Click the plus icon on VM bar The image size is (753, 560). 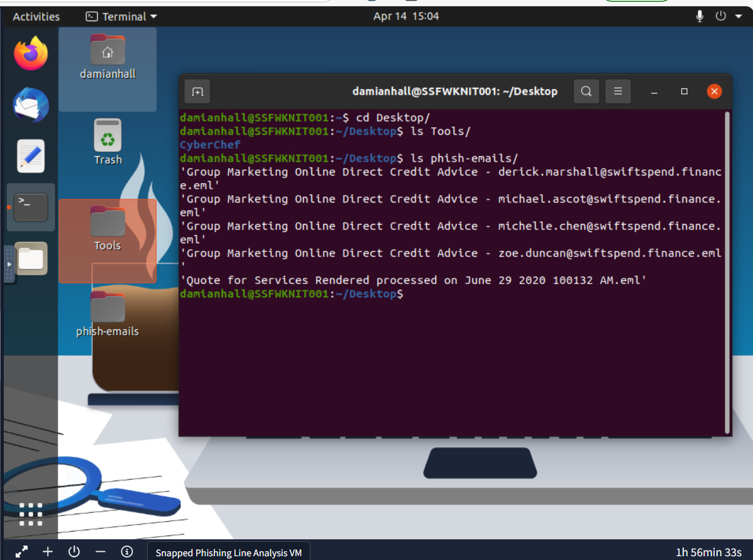pos(48,552)
